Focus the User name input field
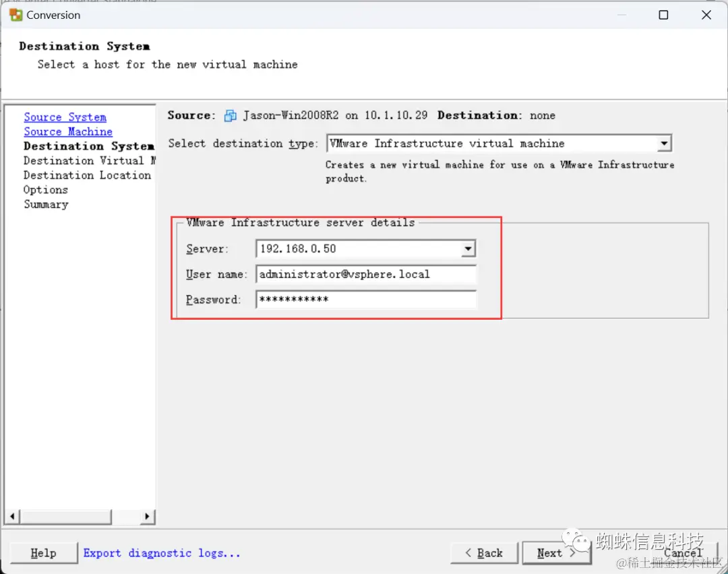The image size is (728, 574). click(x=366, y=275)
